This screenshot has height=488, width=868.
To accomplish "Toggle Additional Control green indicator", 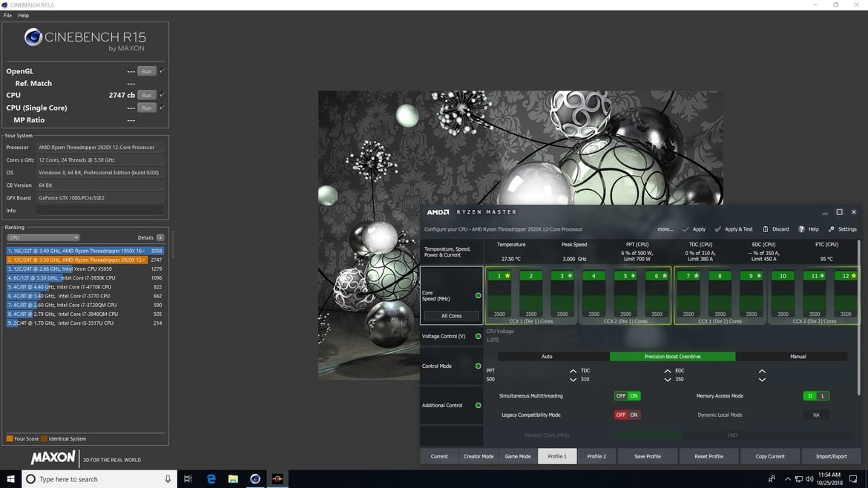I will click(479, 405).
